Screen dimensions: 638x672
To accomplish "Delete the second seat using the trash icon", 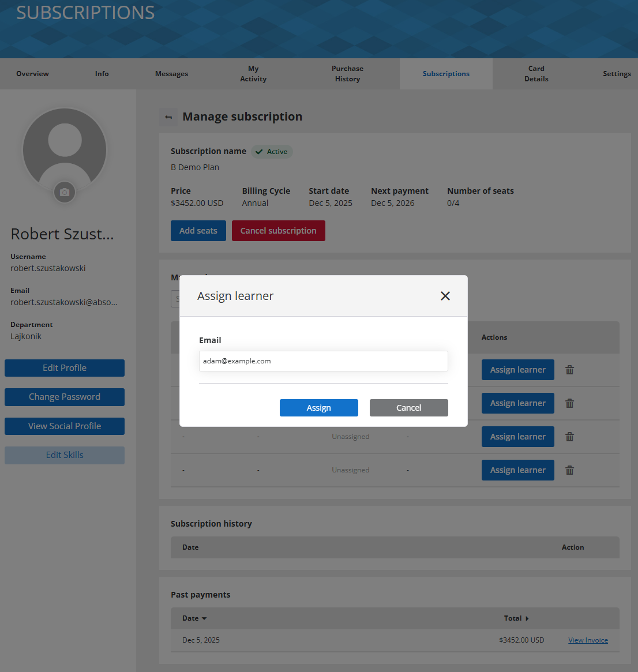I will point(569,403).
